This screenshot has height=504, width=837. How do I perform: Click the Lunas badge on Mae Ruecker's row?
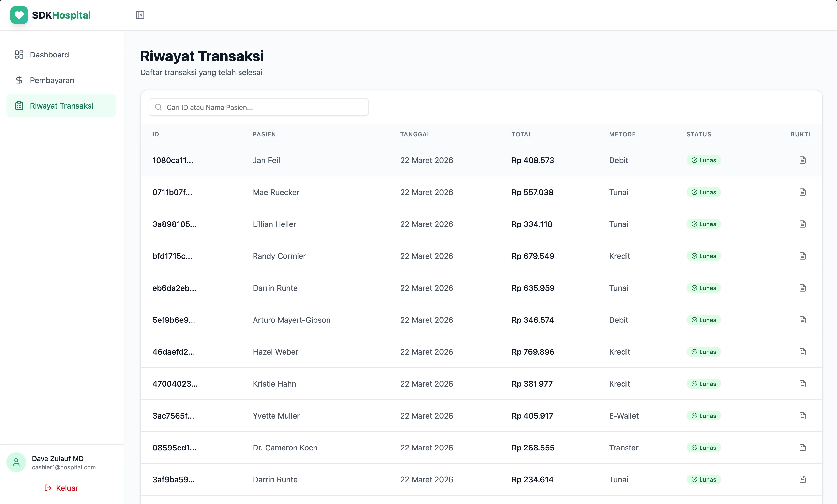[x=703, y=192]
